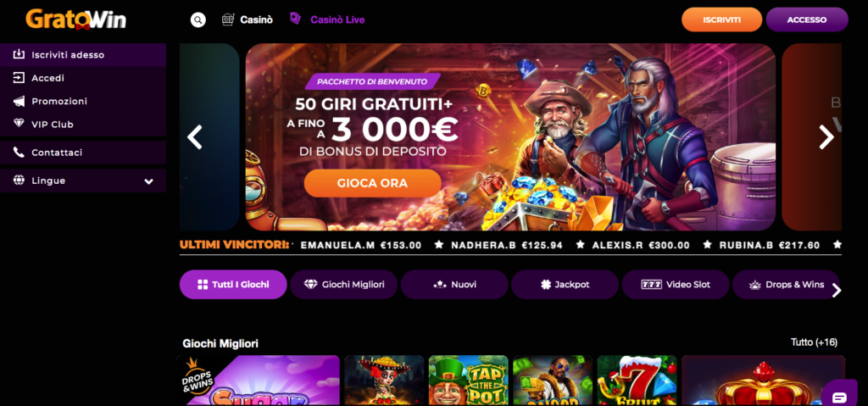Click the Contattaci phone icon
868x406 pixels.
19,153
